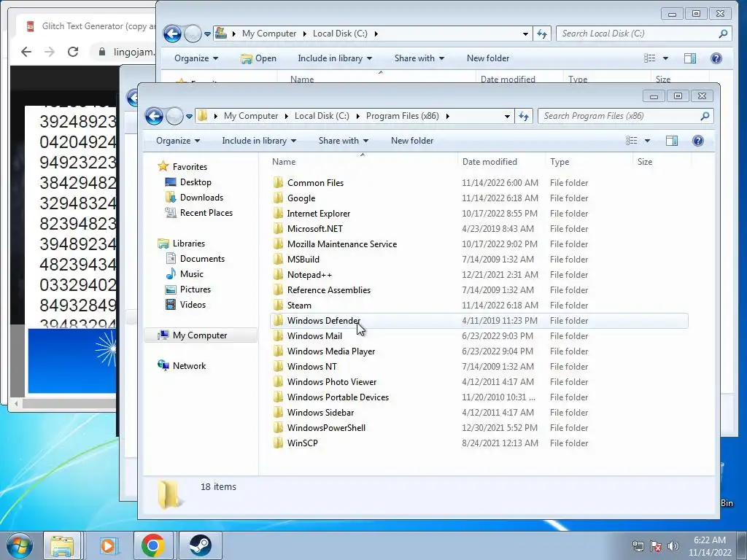Select Notepad++ folder icon
The width and height of the screenshot is (747, 560).
click(278, 275)
